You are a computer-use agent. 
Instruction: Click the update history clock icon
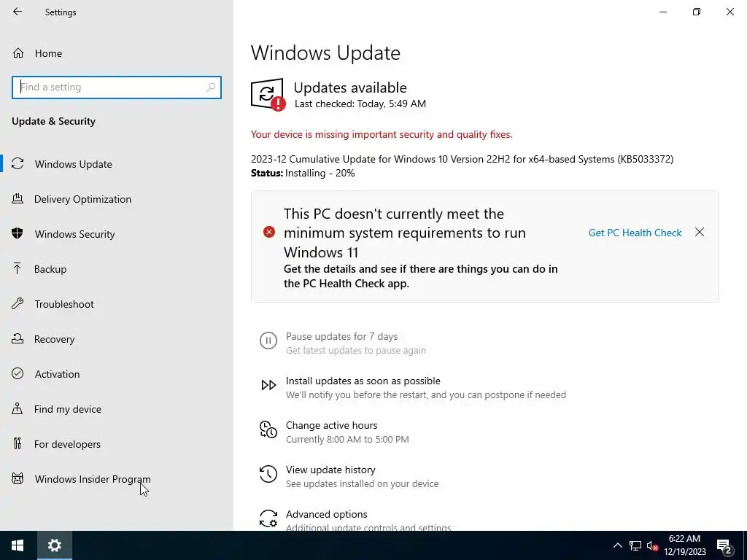coord(268,474)
